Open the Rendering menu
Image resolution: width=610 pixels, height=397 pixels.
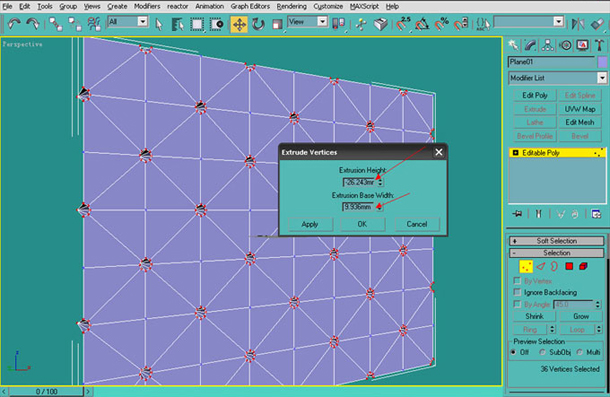point(292,6)
